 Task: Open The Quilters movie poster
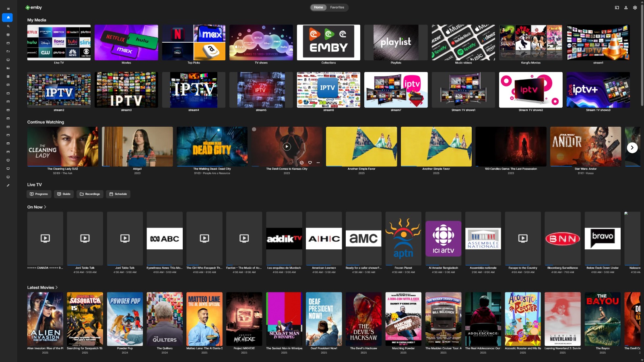pyautogui.click(x=165, y=319)
